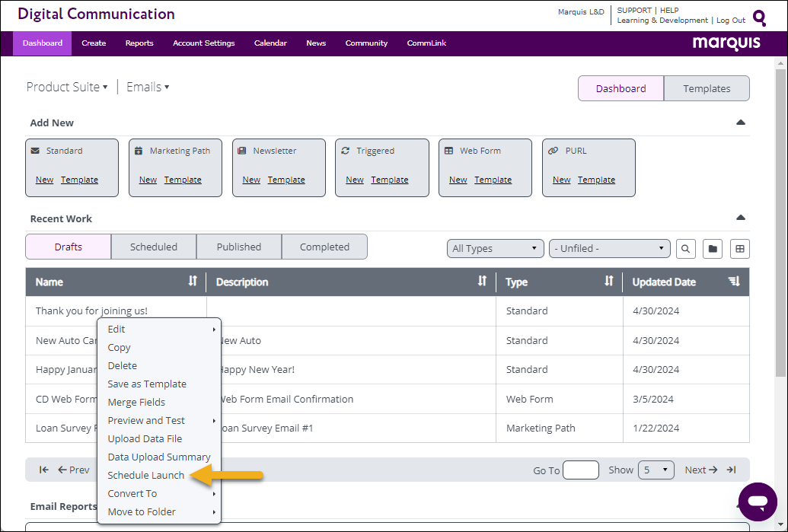
Task: Click the Go To page input
Action: tap(581, 470)
